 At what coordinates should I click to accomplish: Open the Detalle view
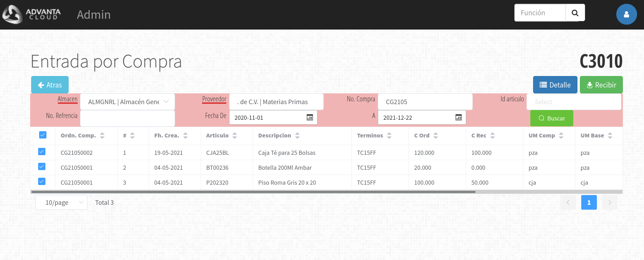(555, 85)
